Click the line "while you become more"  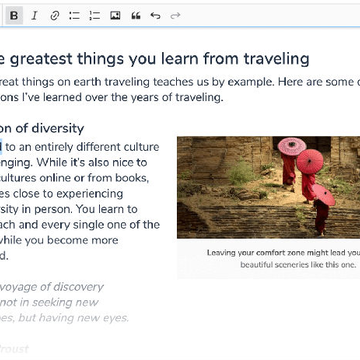point(59,240)
